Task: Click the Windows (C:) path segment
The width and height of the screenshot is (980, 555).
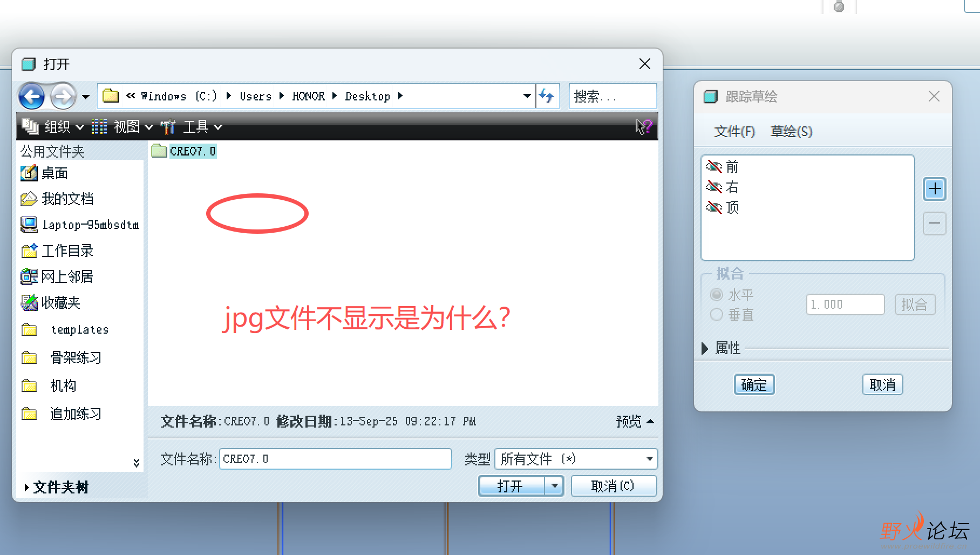Action: click(179, 96)
